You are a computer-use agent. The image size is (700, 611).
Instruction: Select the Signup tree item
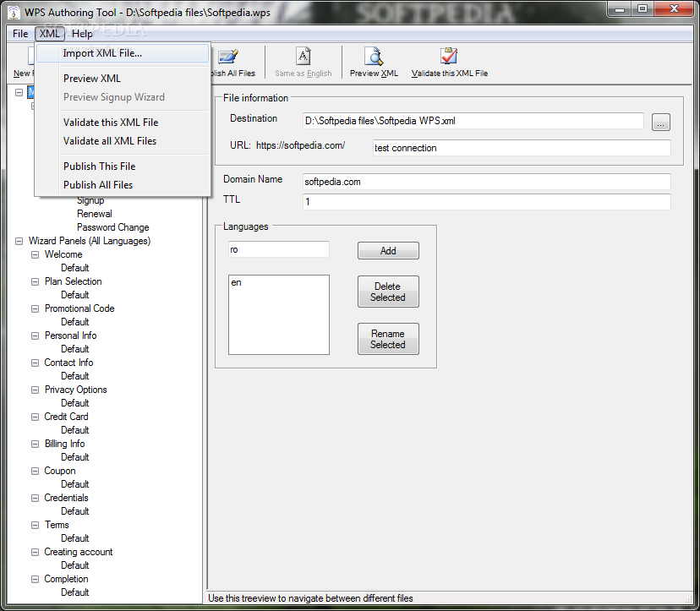click(x=90, y=200)
